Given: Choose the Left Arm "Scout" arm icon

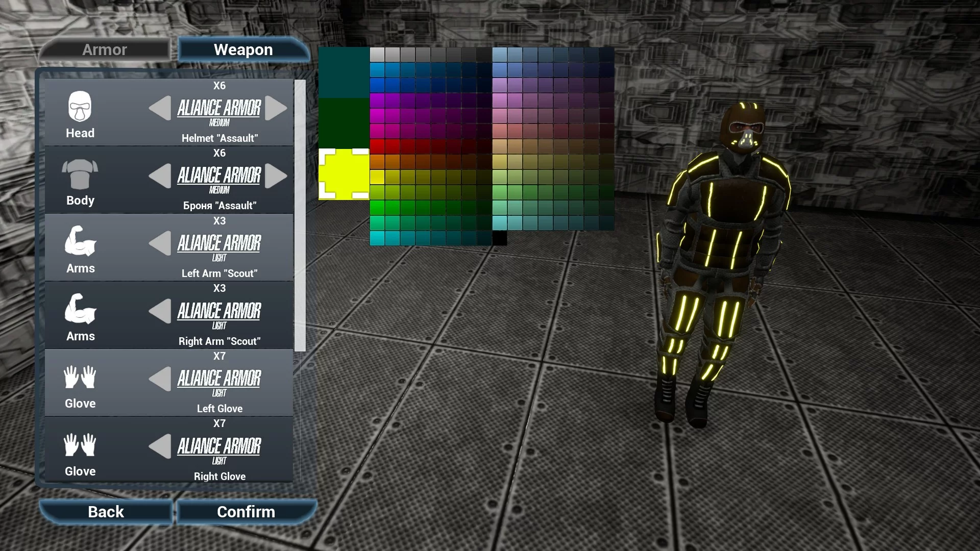Looking at the screenshot, I should coord(80,241).
